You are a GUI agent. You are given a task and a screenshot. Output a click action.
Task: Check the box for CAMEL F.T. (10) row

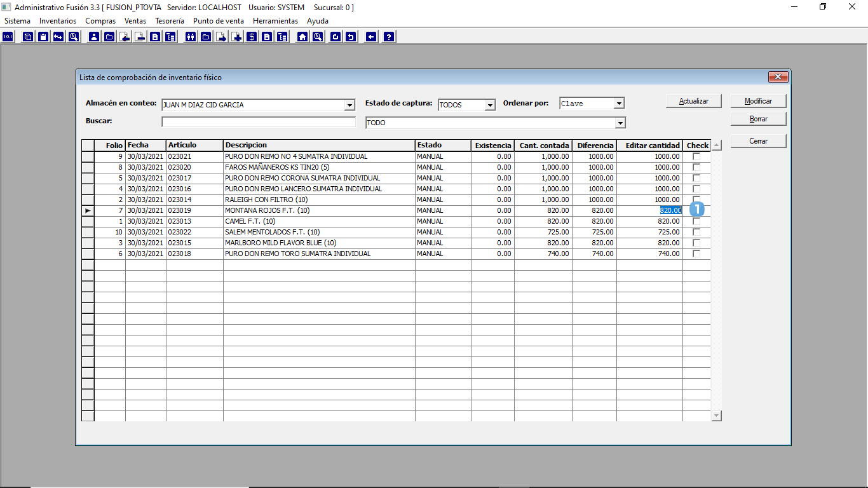tap(696, 221)
